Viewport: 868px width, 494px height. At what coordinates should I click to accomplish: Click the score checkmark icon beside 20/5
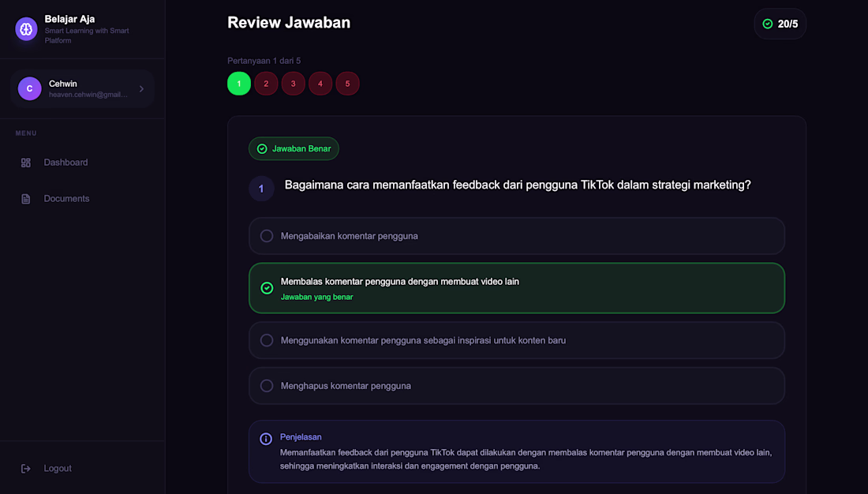click(x=768, y=24)
